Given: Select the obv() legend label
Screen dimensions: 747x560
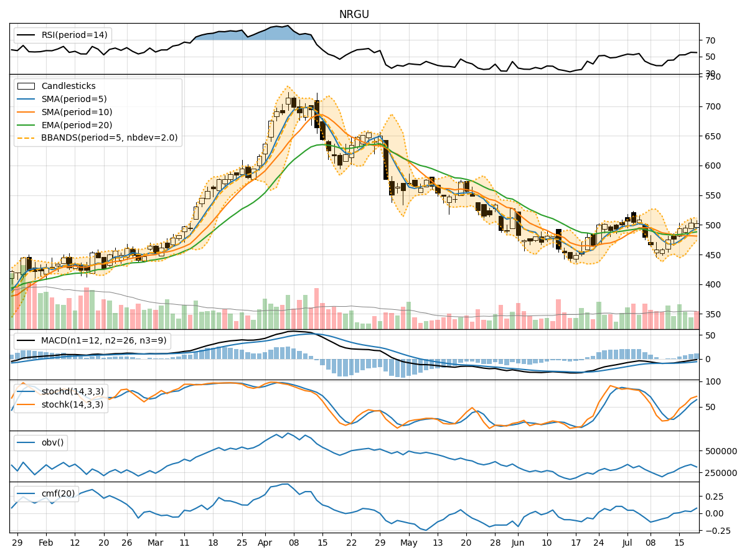Looking at the screenshot, I should (52, 443).
